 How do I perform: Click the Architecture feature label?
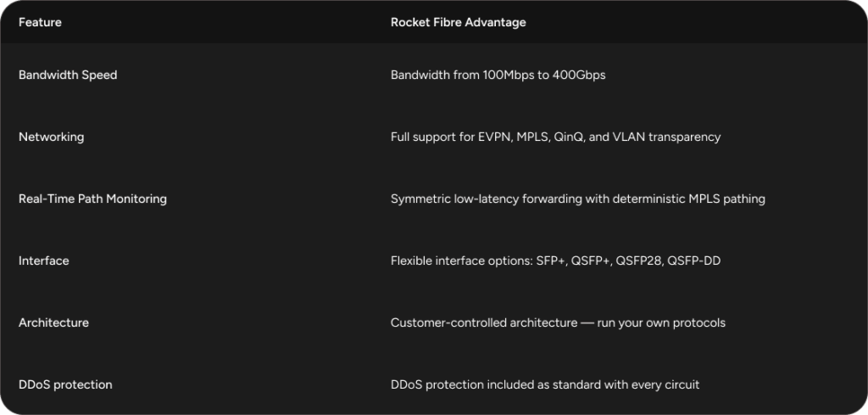53,322
